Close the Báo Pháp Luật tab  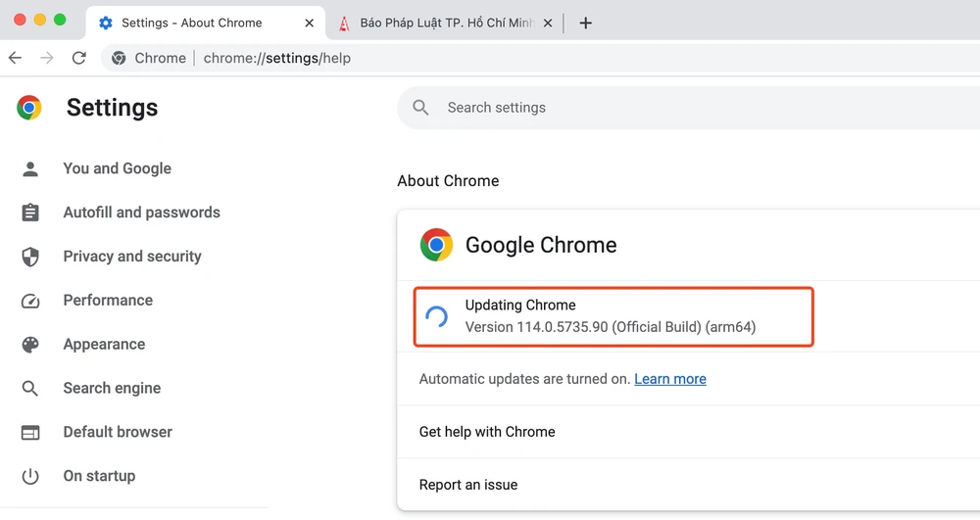[x=548, y=24]
